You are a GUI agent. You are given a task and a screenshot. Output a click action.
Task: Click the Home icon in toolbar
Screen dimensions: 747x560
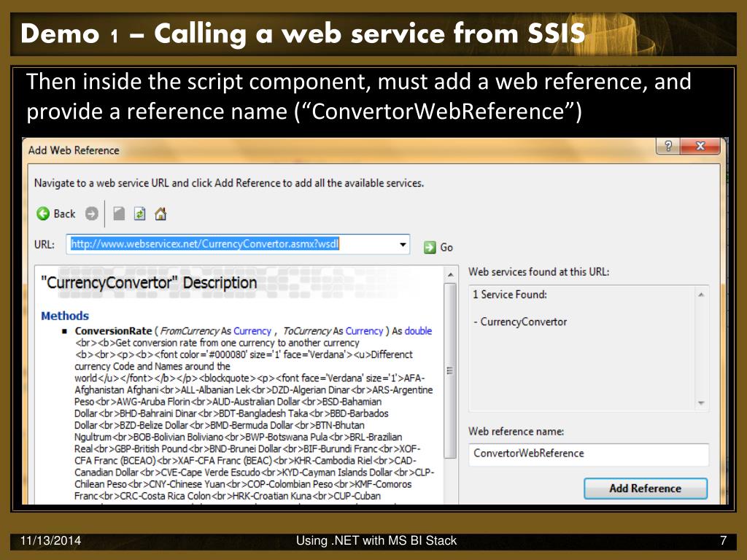[160, 214]
